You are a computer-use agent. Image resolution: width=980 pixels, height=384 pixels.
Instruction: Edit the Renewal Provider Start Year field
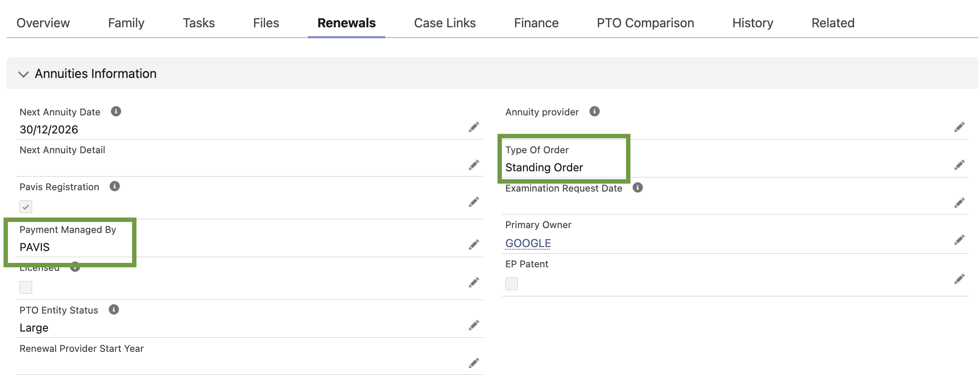point(474,363)
